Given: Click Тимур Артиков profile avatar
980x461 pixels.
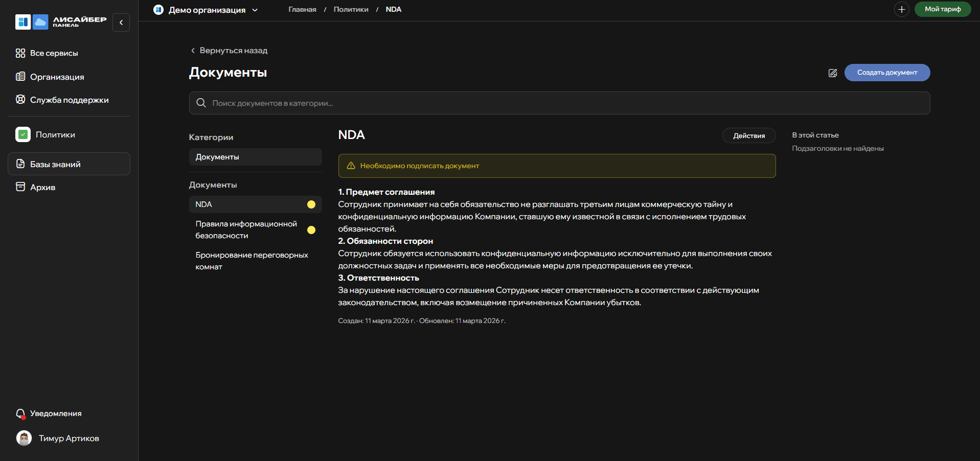Looking at the screenshot, I should [24, 438].
